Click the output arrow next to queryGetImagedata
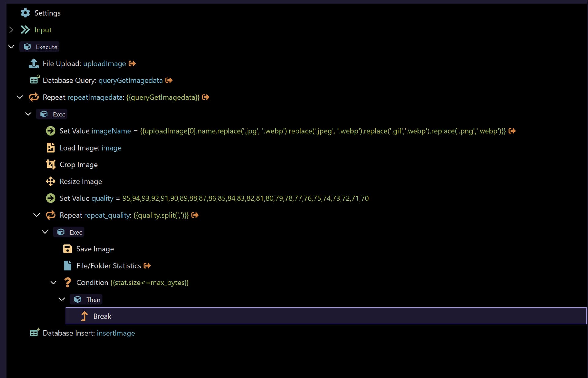The width and height of the screenshot is (588, 378). 169,80
